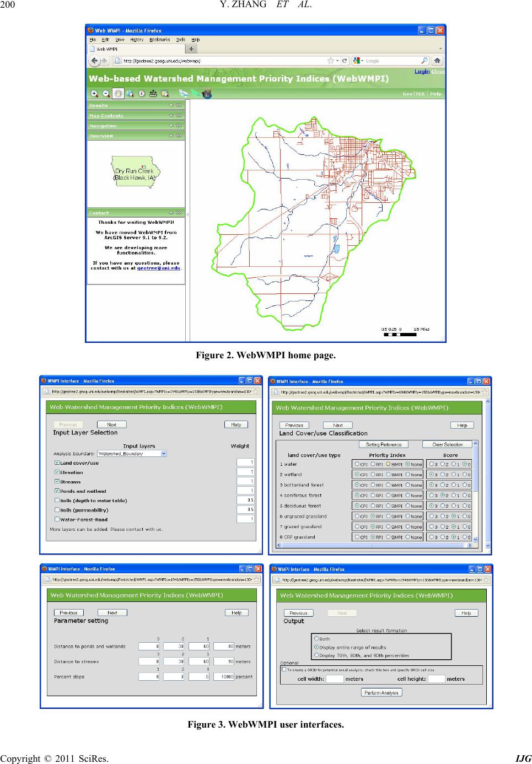Click the full extent globe tool
Viewport: 532px width, 764px height.
click(130, 94)
